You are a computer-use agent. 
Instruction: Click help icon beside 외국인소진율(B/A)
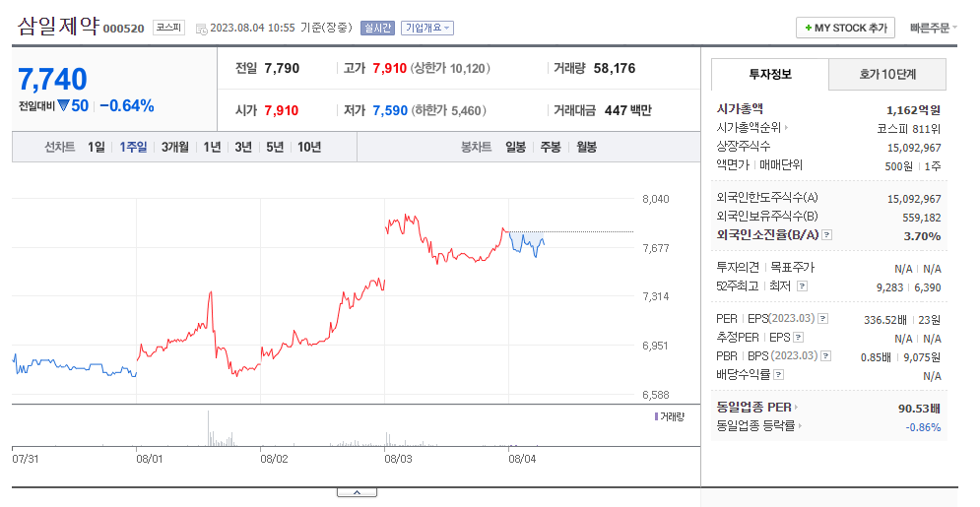pyautogui.click(x=827, y=234)
